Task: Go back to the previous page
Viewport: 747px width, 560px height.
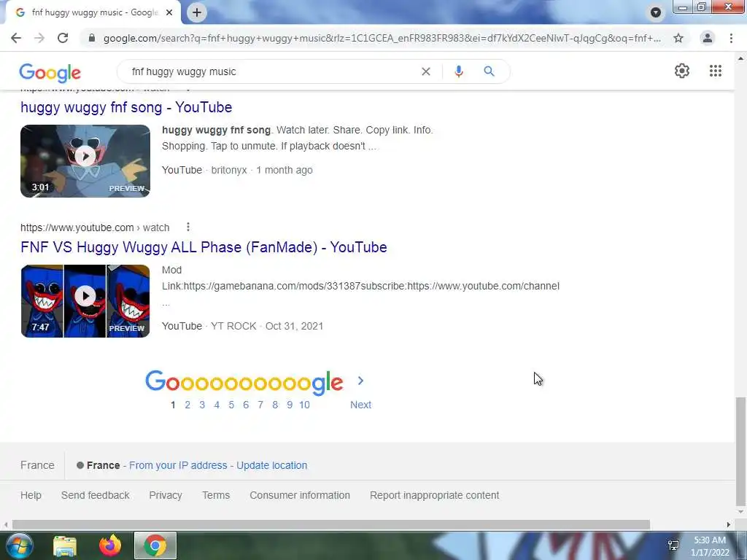Action: pyautogui.click(x=16, y=38)
